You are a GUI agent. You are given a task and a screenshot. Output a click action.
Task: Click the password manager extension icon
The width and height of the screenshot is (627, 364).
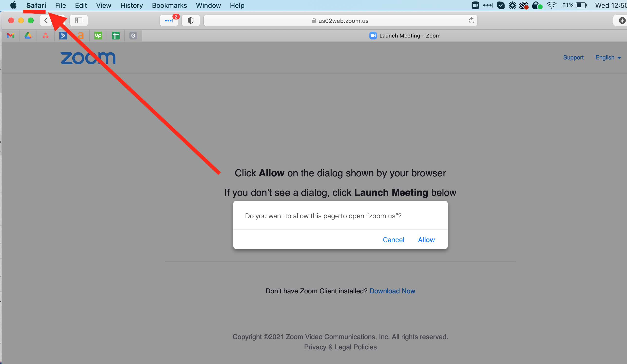point(169,20)
